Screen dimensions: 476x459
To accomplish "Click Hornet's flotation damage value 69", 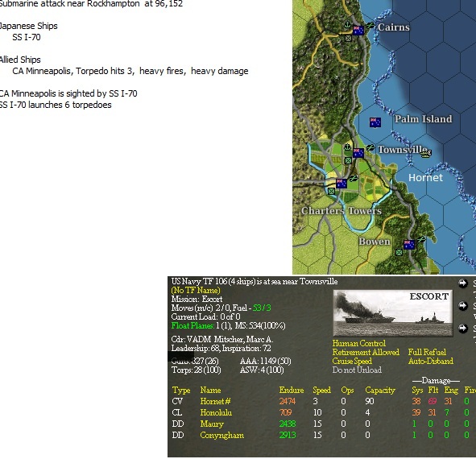I will [433, 401].
